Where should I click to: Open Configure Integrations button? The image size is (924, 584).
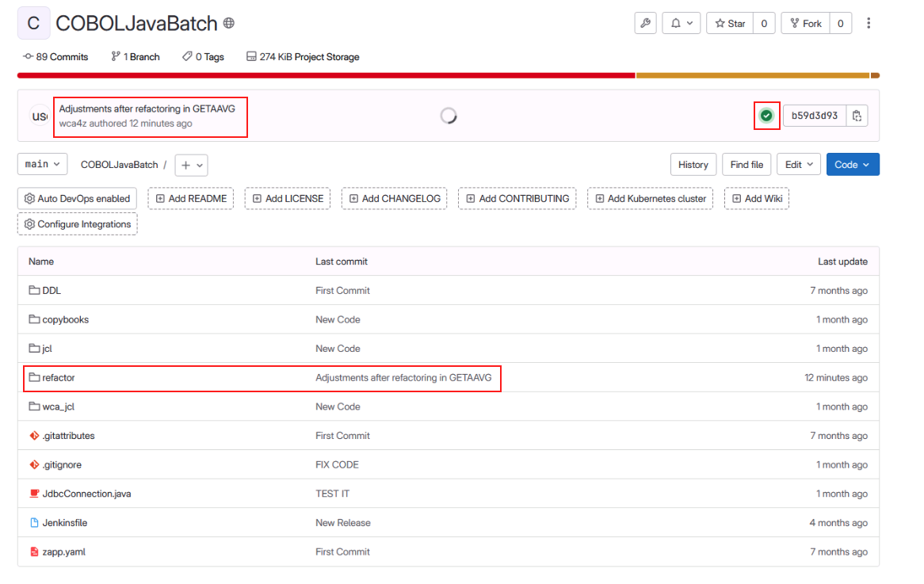point(77,224)
